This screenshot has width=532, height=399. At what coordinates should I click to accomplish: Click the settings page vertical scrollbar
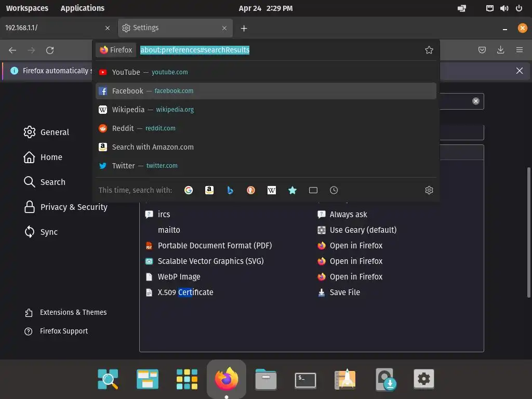(x=528, y=233)
